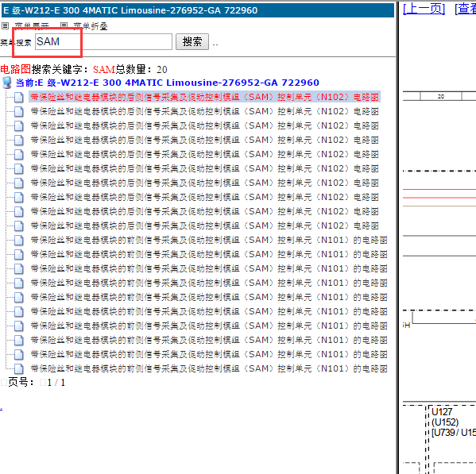Viewport: 476px width, 474px height.
Task: Open the second N102 row below the highlighted one
Action: point(204,125)
